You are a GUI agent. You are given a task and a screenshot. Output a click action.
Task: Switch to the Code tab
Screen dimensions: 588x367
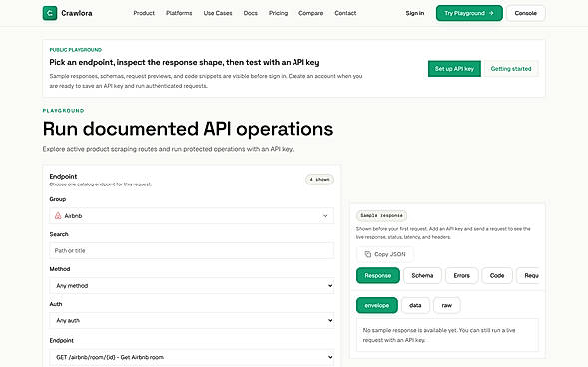pyautogui.click(x=497, y=275)
